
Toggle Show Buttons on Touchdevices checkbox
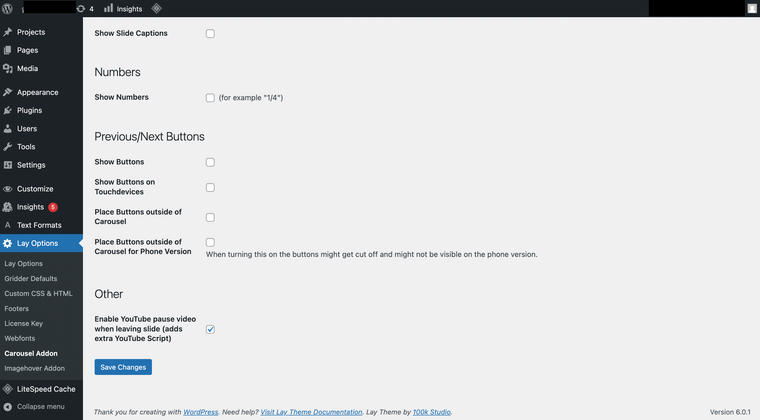[210, 187]
